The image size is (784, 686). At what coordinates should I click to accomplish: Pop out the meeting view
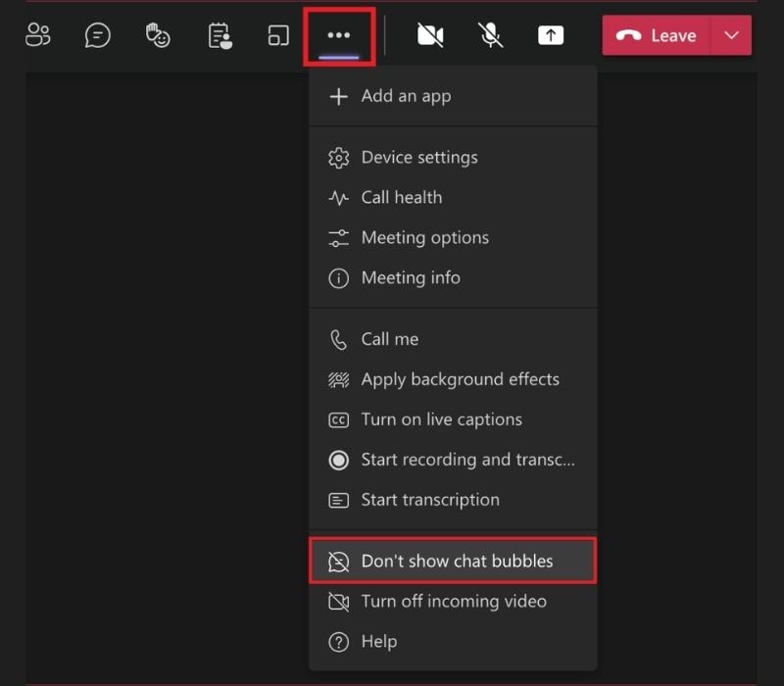(x=276, y=34)
